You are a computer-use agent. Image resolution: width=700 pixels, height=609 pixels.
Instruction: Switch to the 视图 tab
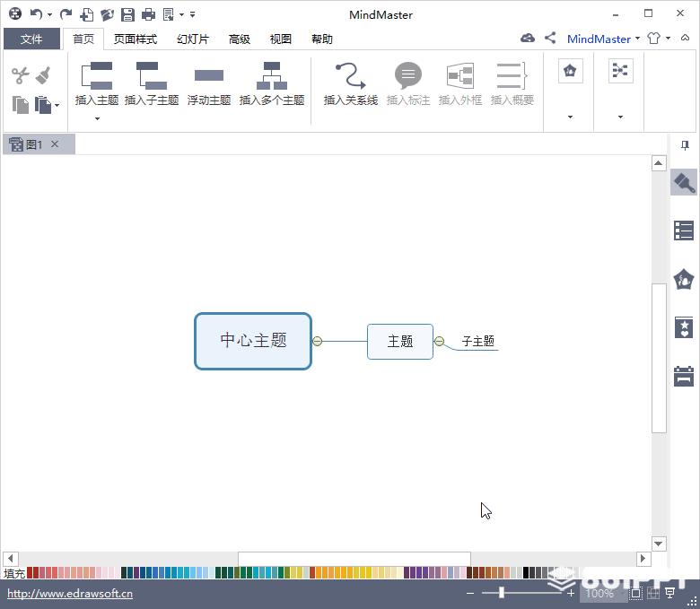(280, 39)
